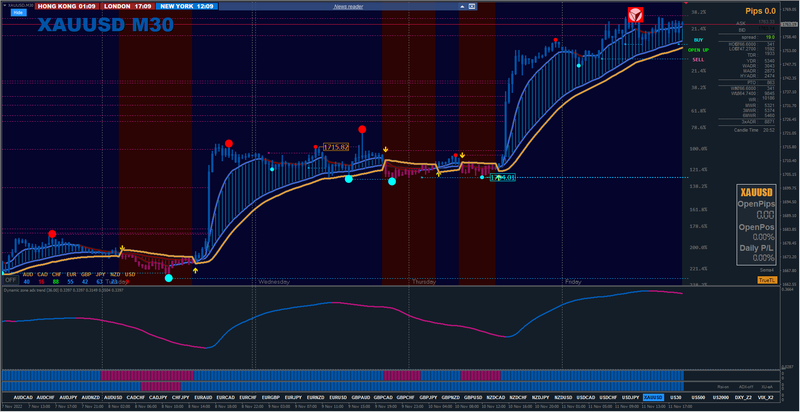The width and height of the screenshot is (800, 412).
Task: Select the USDJPY symbol button
Action: click(630, 397)
